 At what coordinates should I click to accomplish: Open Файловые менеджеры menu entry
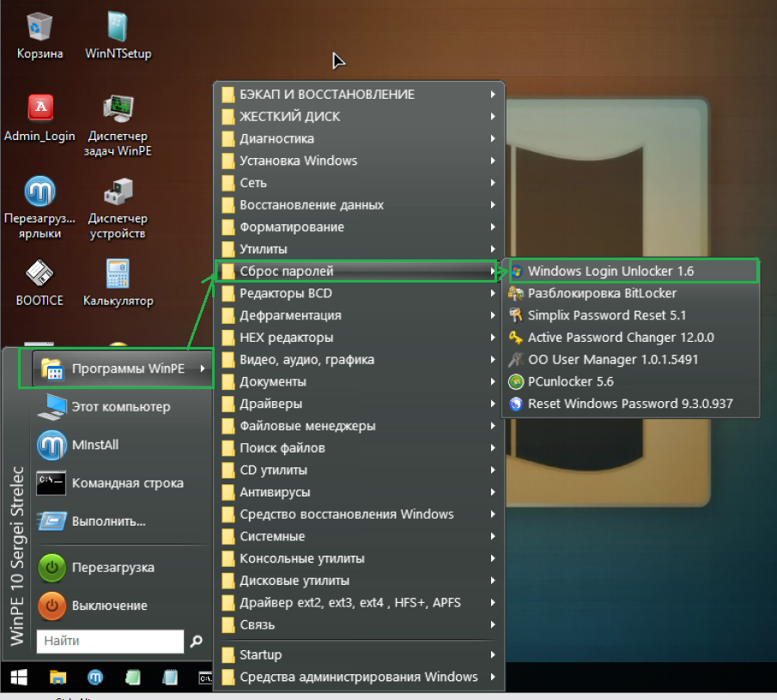[x=359, y=426]
